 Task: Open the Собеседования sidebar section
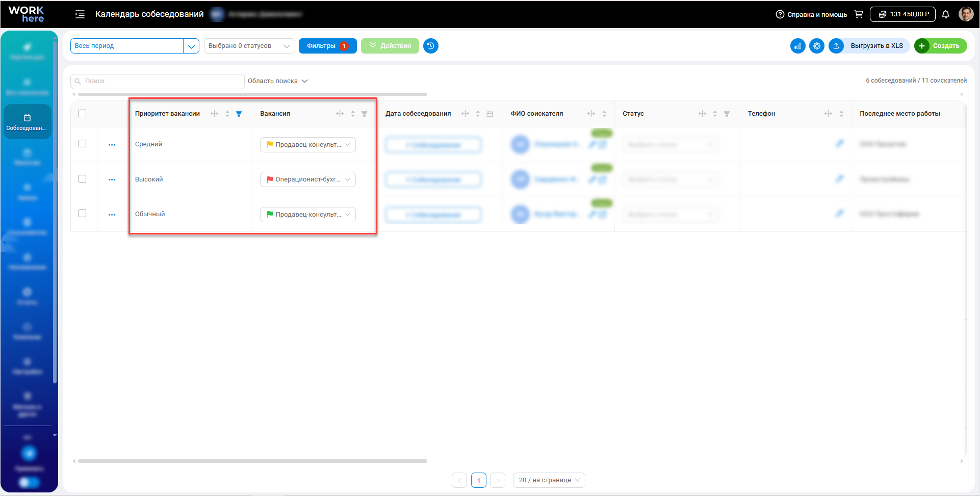(28, 122)
